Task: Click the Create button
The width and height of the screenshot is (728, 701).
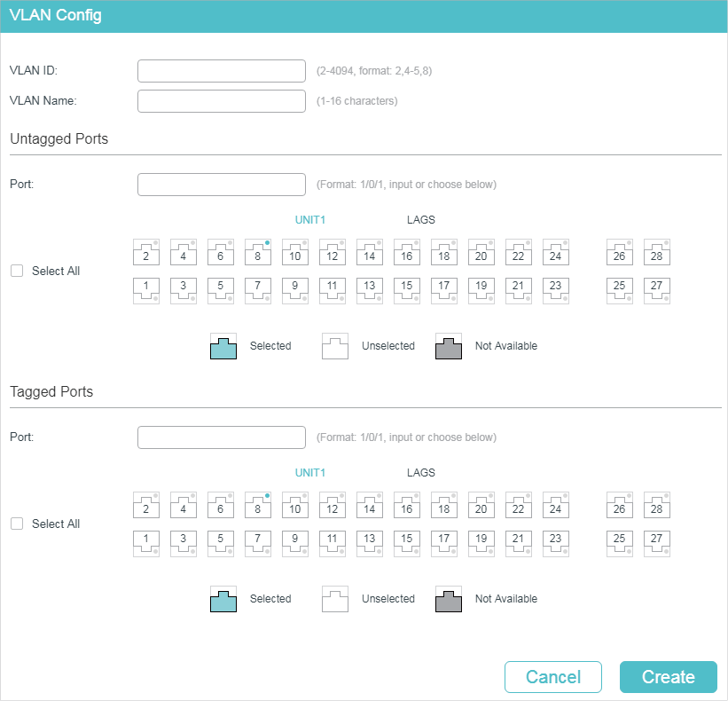Action: 668,677
